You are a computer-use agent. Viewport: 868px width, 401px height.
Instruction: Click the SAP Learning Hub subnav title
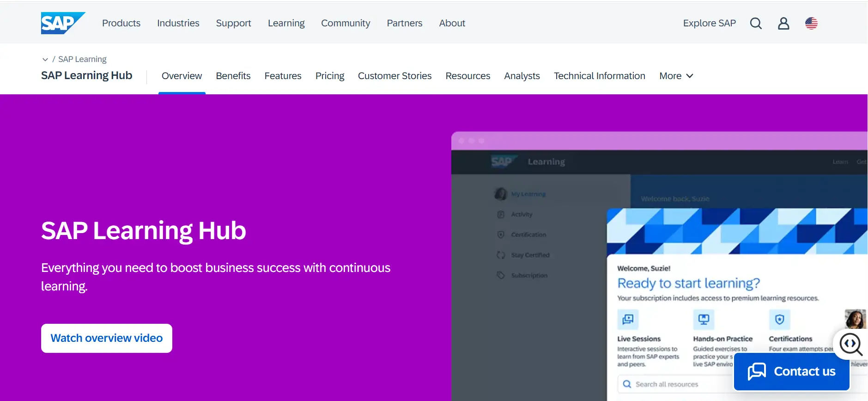coord(87,75)
